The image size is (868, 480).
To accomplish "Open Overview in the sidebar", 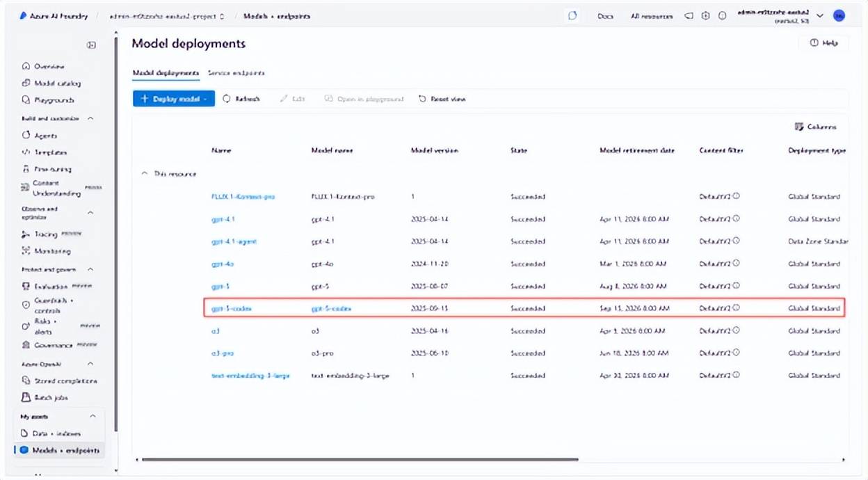I will (43, 66).
